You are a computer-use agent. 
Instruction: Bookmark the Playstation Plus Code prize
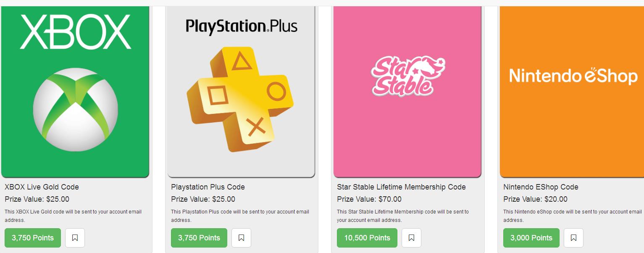(241, 238)
